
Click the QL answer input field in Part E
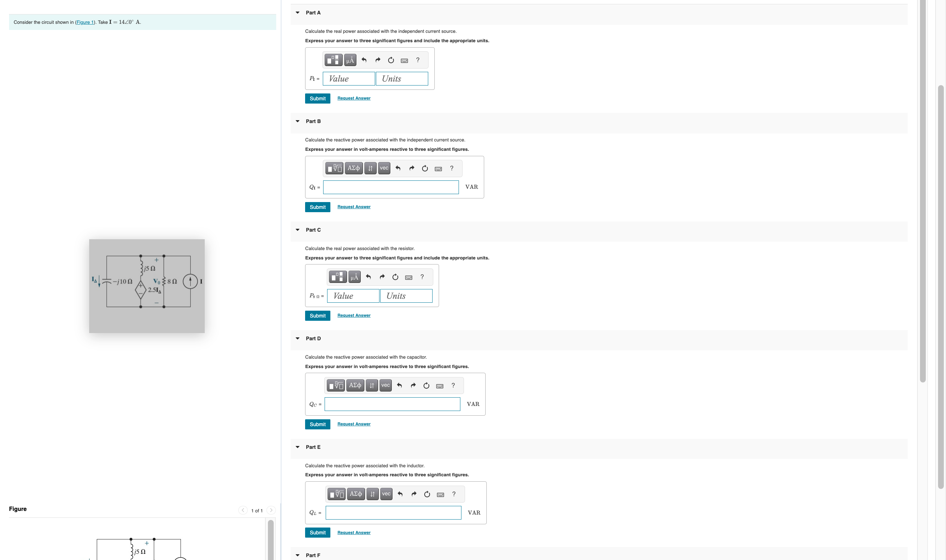[393, 512]
